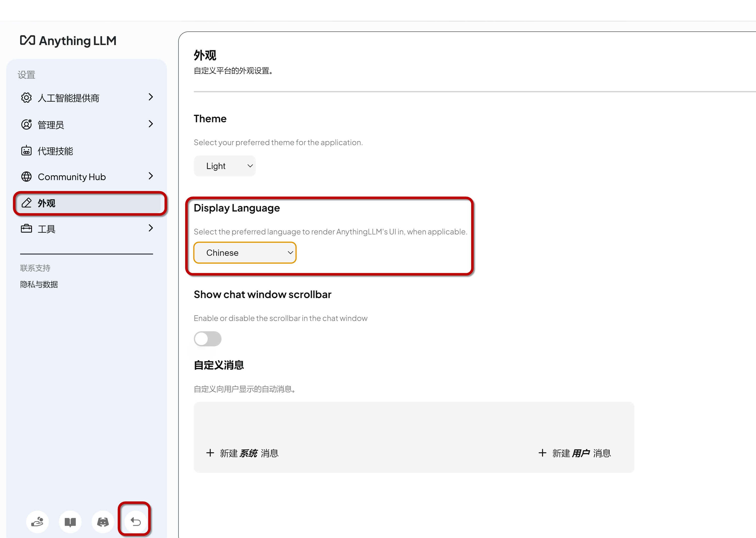756x538 pixels.
Task: Expand the 管理员 chevron
Action: (x=151, y=124)
